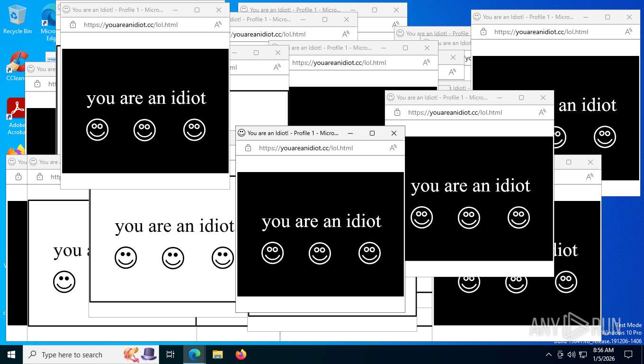Screen dimensions: 644x364
Task: Click lock icon in top-right Edge window
Action: [483, 32]
